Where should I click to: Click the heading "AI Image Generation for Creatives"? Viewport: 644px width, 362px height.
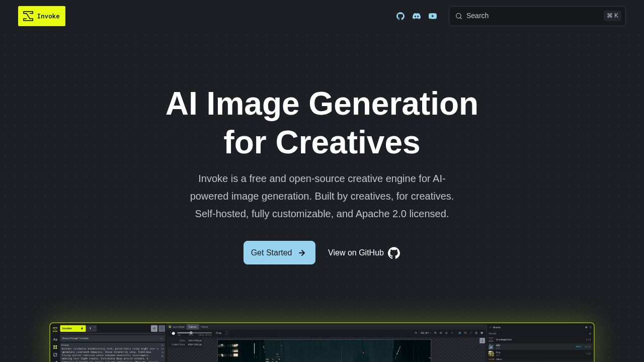pos(322,123)
